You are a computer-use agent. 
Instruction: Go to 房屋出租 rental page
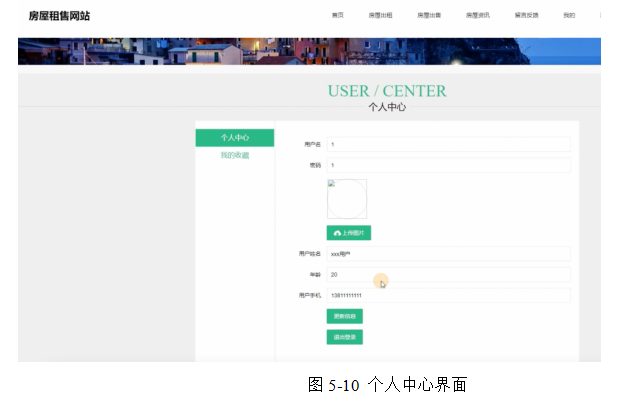click(380, 15)
